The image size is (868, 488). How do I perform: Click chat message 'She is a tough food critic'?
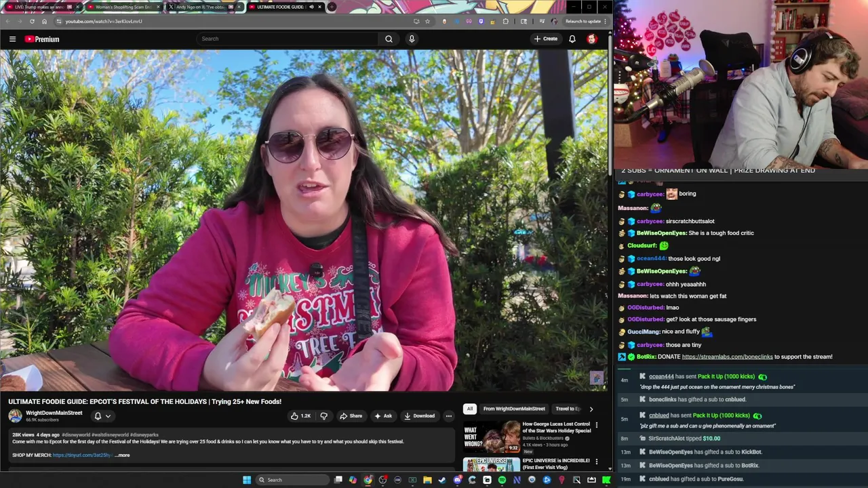(x=721, y=233)
